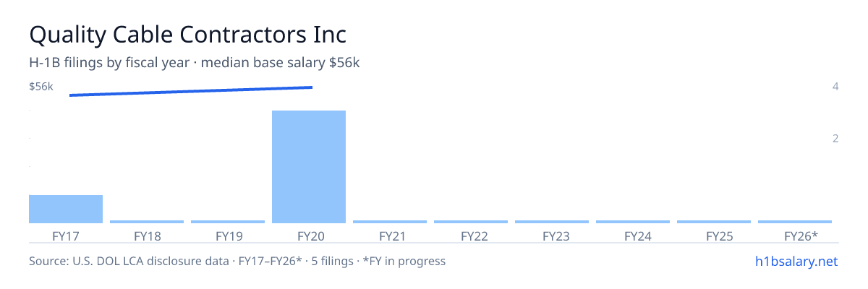Click the blue median salary line
The width and height of the screenshot is (868, 289).
point(191,91)
